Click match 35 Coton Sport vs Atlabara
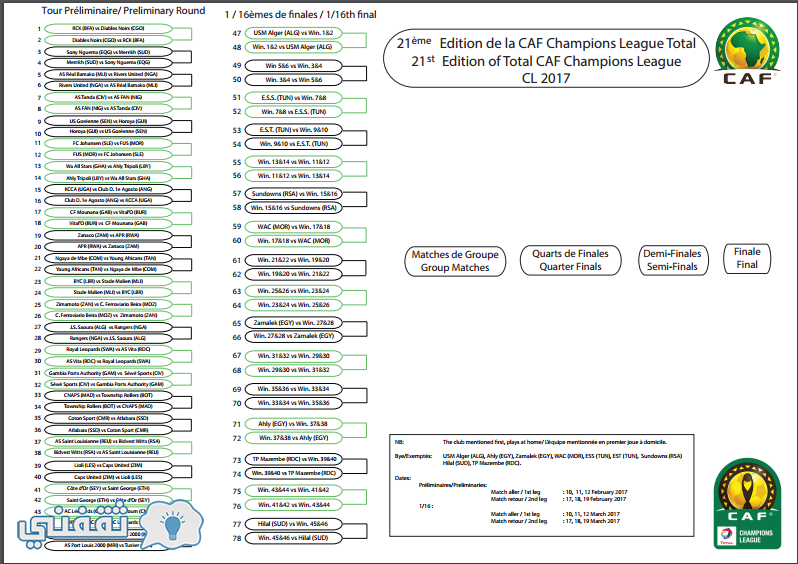This screenshot has width=798, height=564. click(x=108, y=418)
